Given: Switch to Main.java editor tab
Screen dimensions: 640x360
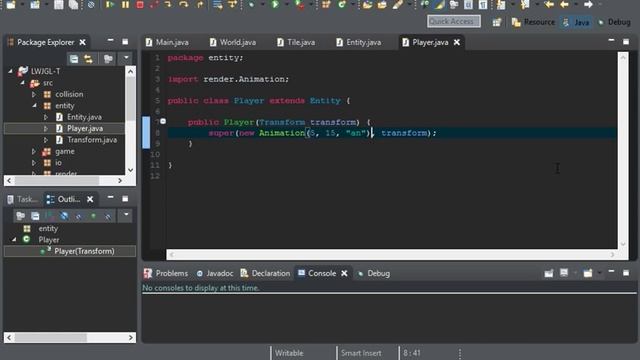Looking at the screenshot, I should point(167,42).
